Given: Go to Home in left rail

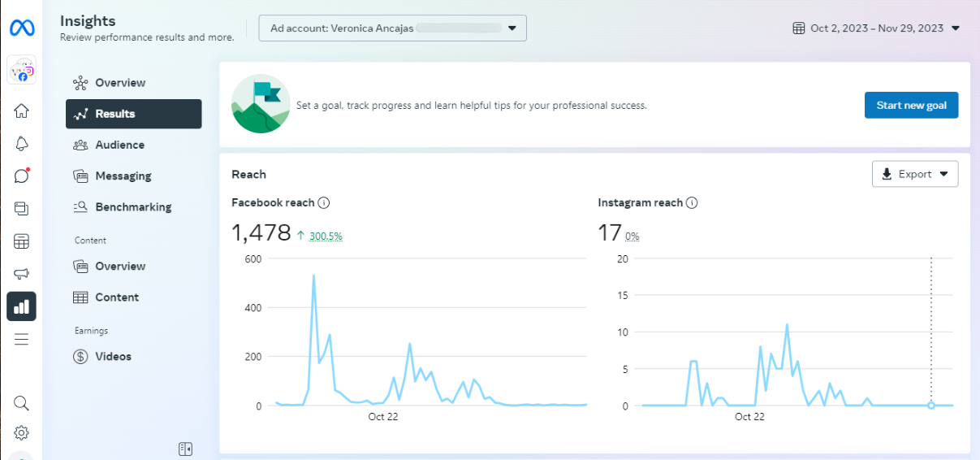Looking at the screenshot, I should [x=22, y=111].
